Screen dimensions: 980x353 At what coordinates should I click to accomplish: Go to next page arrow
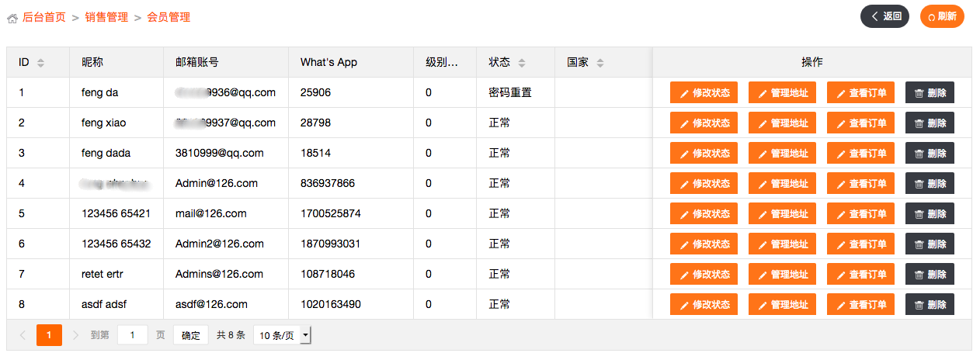(75, 335)
